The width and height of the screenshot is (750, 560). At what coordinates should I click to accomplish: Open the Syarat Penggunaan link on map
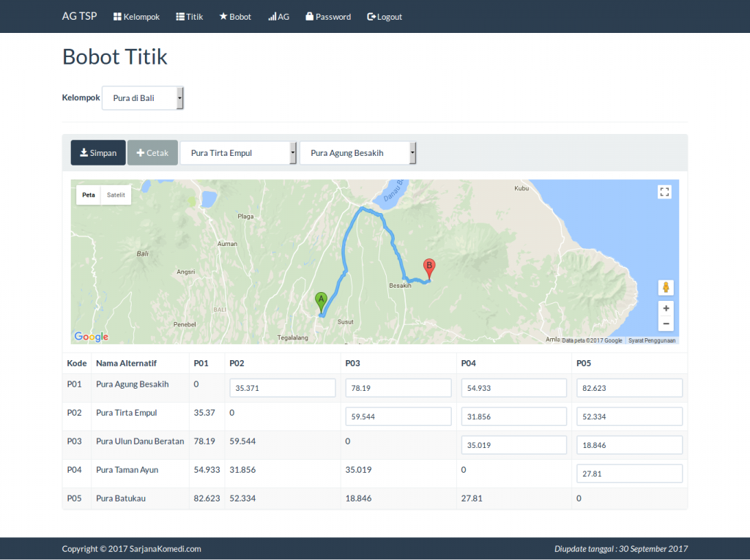click(x=650, y=340)
